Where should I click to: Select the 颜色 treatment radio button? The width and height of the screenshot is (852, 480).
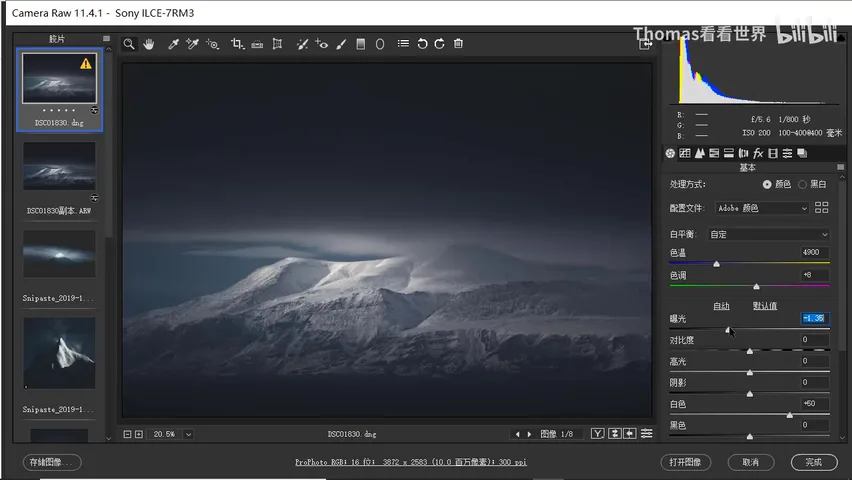pos(767,184)
